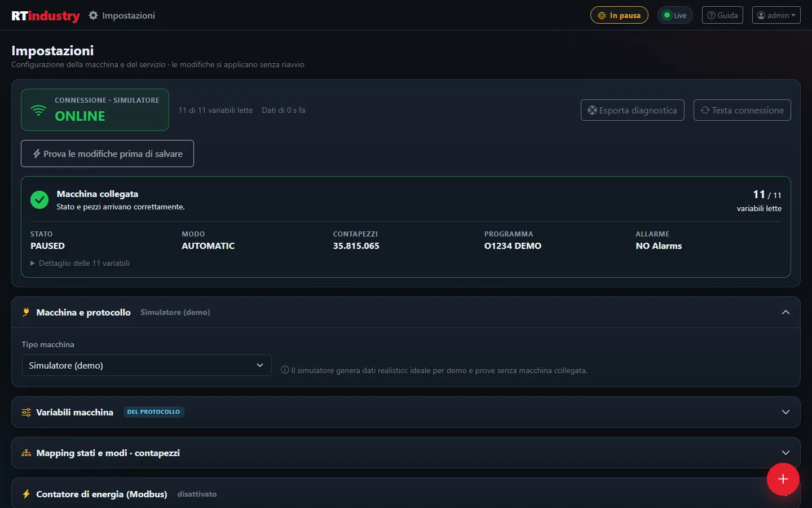Click the 11 / 11 variabili lette counter
Image resolution: width=812 pixels, height=508 pixels.
pyautogui.click(x=759, y=200)
